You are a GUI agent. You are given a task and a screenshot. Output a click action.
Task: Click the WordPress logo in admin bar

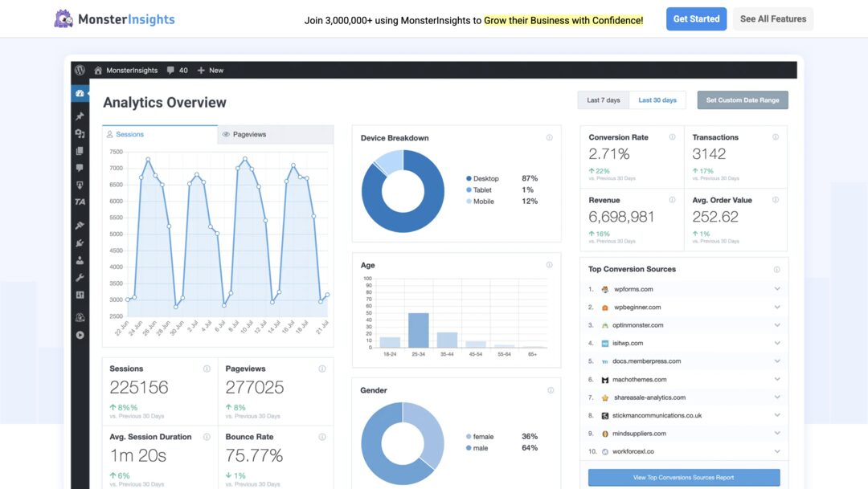(x=80, y=70)
